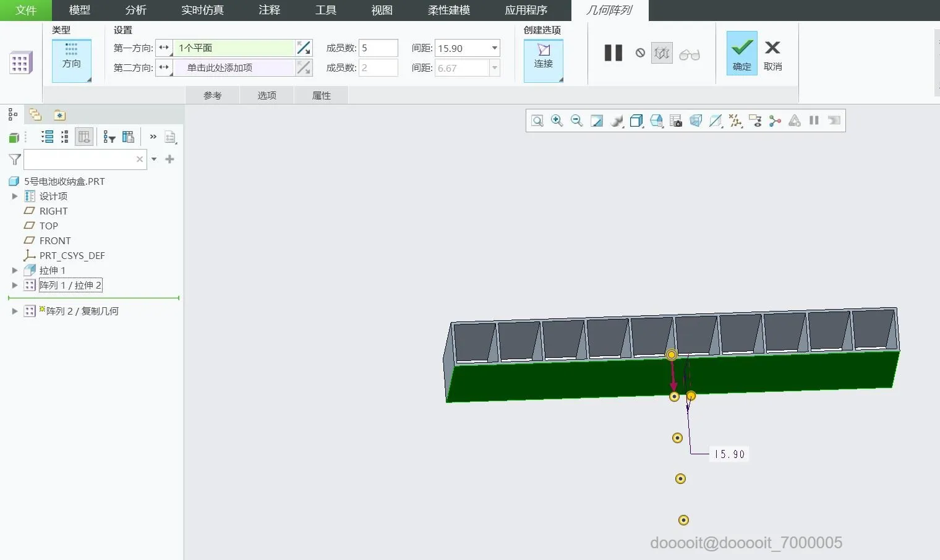
Task: Expand 阵列 2 / 复制几何 node
Action: tap(15, 311)
